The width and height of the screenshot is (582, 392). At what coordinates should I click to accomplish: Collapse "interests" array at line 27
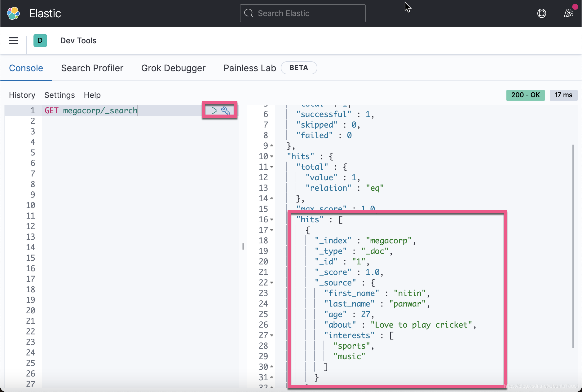click(272, 335)
